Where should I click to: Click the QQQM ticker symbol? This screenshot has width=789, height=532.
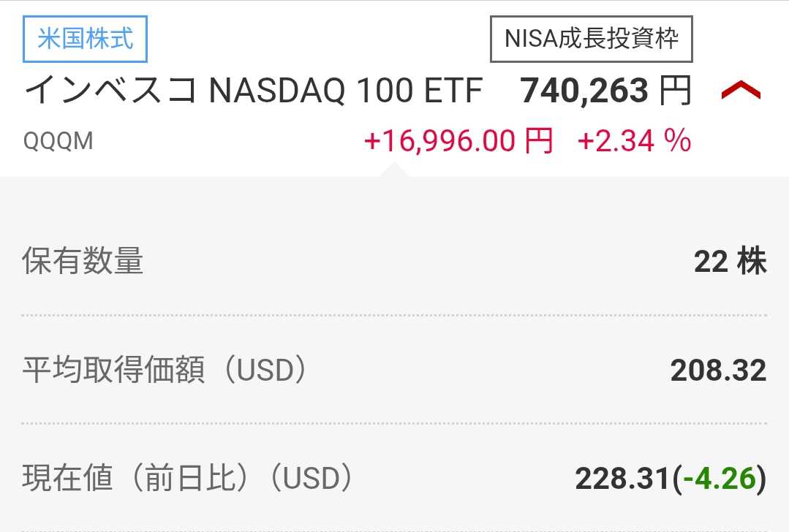58,140
